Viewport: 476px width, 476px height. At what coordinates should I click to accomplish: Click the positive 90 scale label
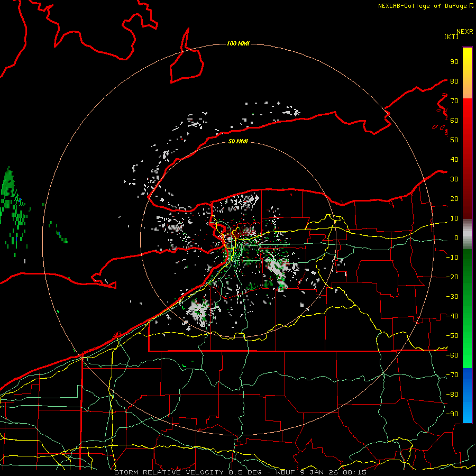(x=454, y=62)
